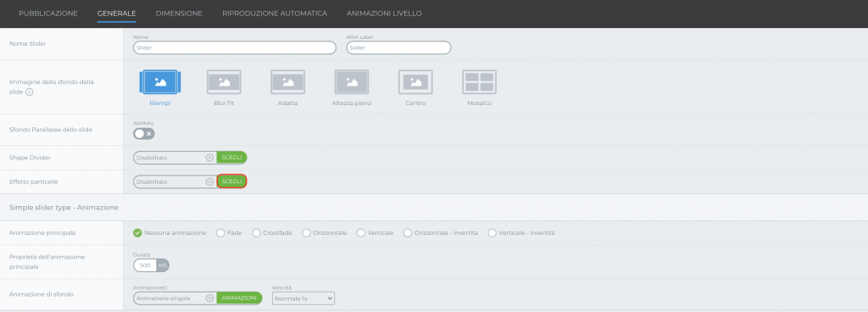Click the Effetto particelle Disabilitato field
The width and height of the screenshot is (868, 312).
tap(175, 181)
